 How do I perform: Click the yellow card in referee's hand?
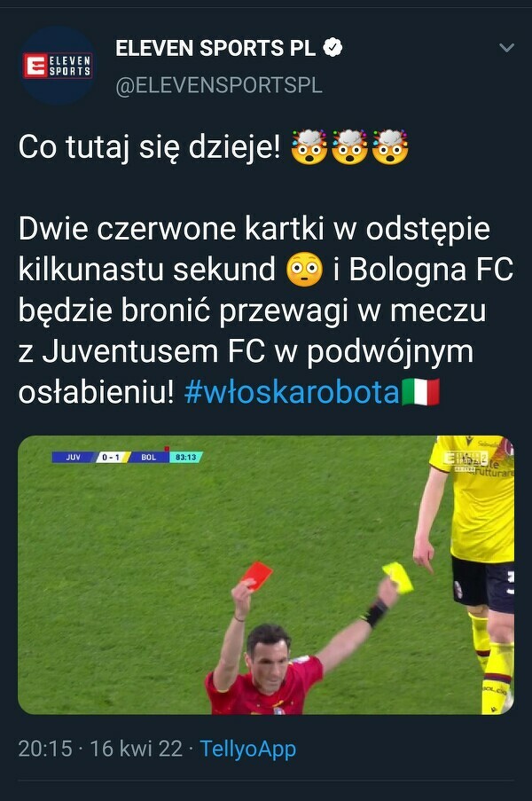click(399, 577)
